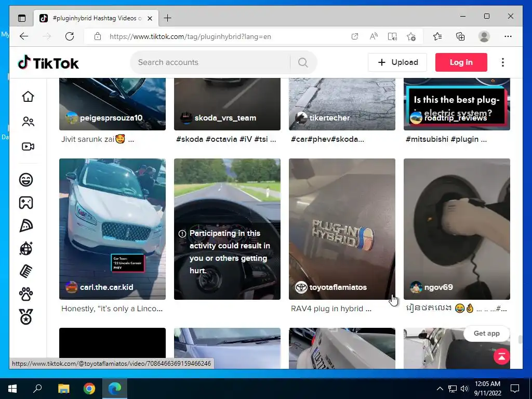Open the LIVE video camera sidebar icon

[28, 146]
